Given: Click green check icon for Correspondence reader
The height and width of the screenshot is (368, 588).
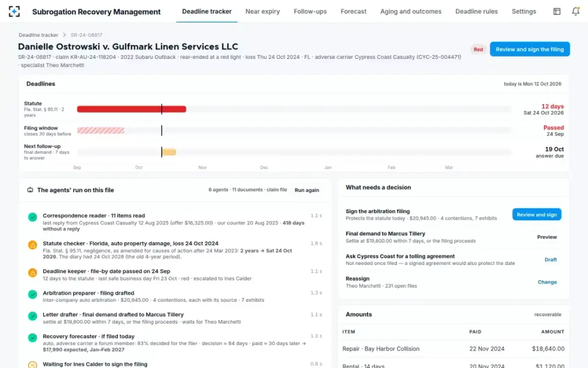Looking at the screenshot, I should (x=32, y=217).
